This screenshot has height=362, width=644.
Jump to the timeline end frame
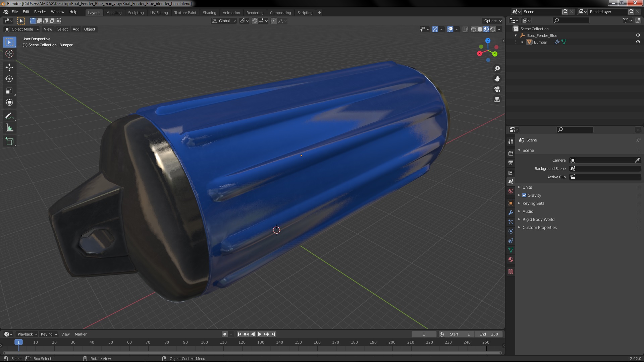click(x=273, y=334)
